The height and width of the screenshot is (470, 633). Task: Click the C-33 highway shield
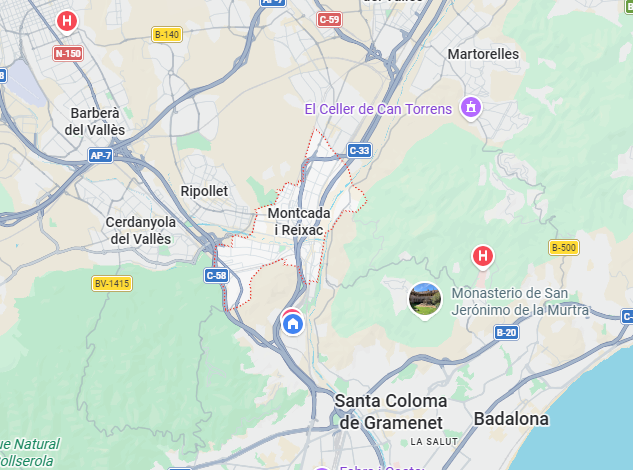359,151
